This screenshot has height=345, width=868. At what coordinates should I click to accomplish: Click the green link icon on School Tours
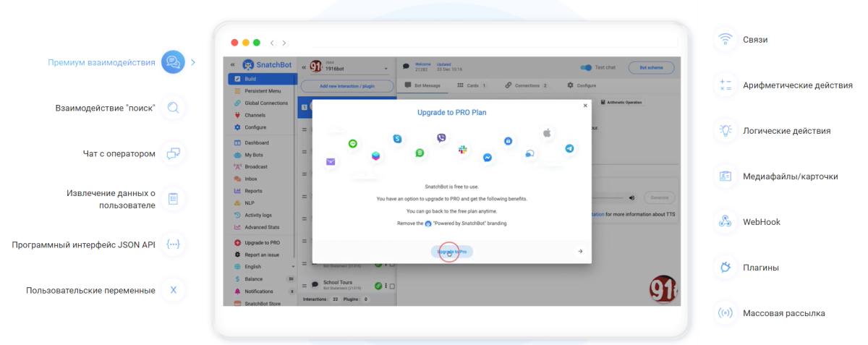(379, 285)
